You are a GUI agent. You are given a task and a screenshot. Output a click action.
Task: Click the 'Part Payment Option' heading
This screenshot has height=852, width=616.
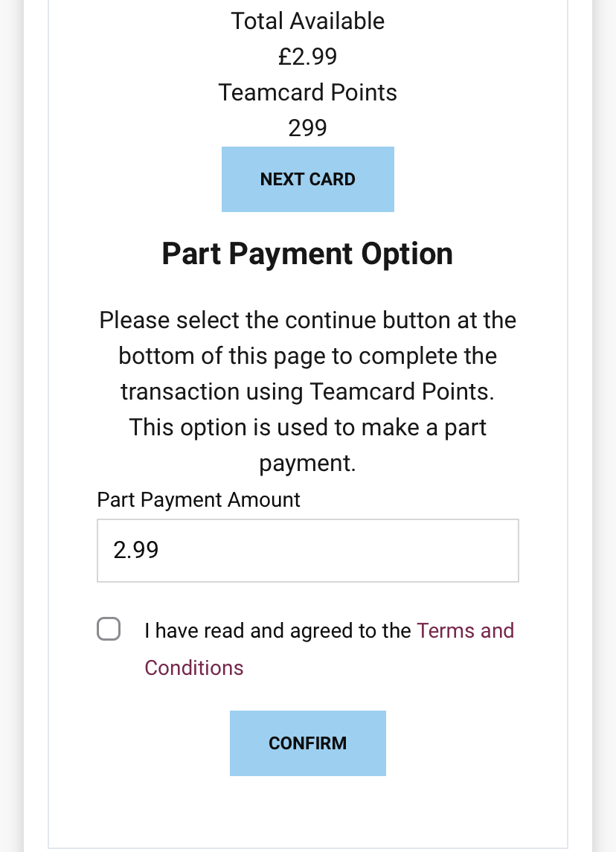point(307,254)
